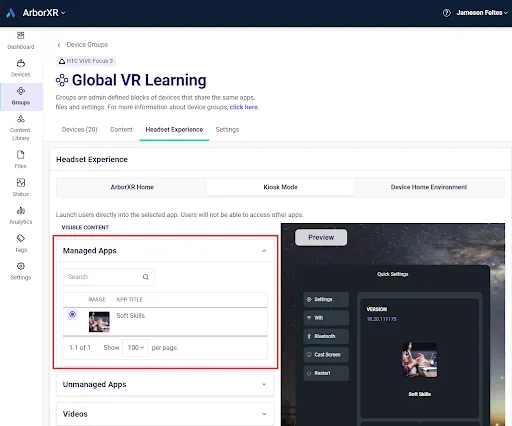Click Wifi in preview Quick Settings
This screenshot has height=426, width=512.
click(x=326, y=318)
